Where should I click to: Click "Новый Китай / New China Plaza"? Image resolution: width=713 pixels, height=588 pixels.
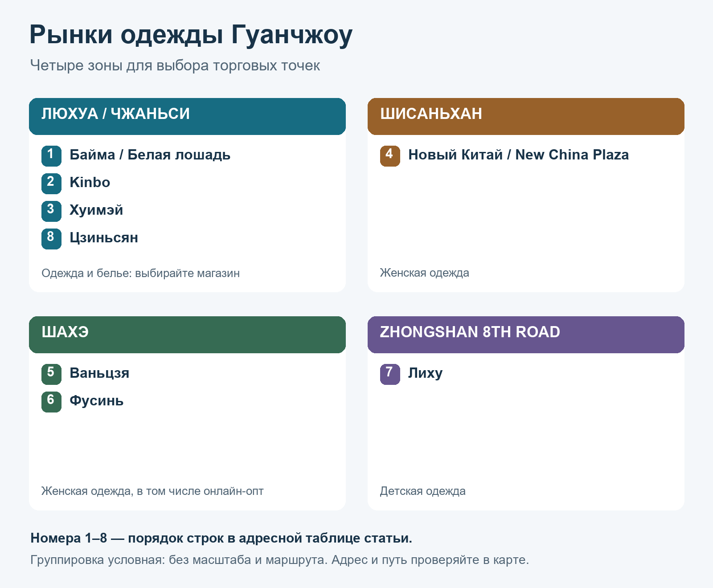click(x=518, y=155)
